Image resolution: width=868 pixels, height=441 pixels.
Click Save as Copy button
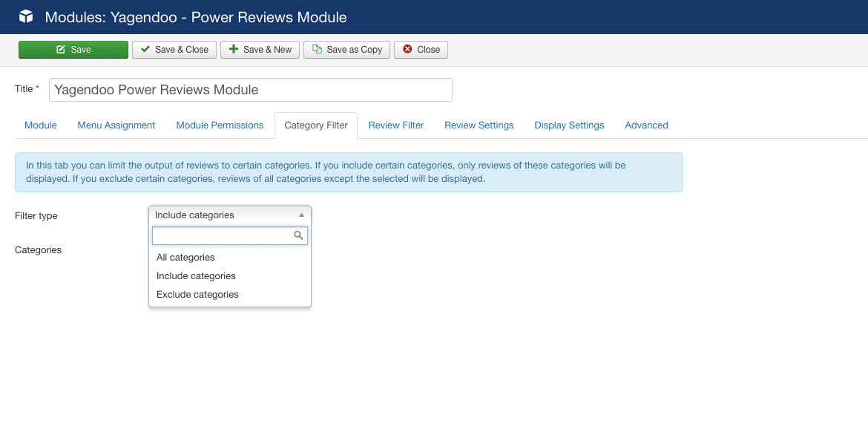(346, 50)
